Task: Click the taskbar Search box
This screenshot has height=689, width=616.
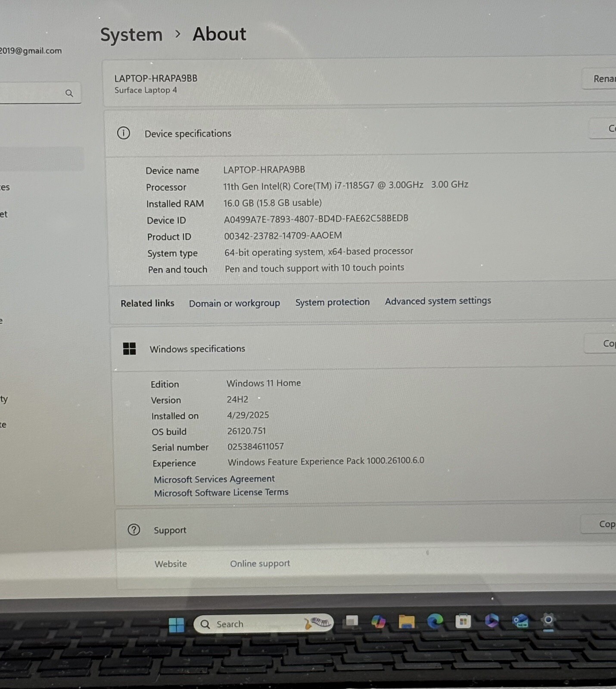Action: click(x=263, y=624)
